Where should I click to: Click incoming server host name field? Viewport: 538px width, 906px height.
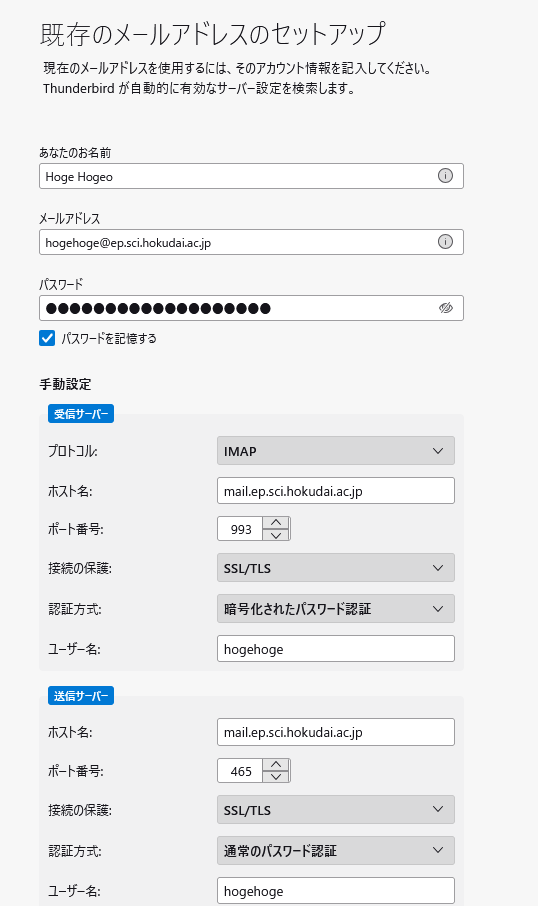pyautogui.click(x=336, y=491)
